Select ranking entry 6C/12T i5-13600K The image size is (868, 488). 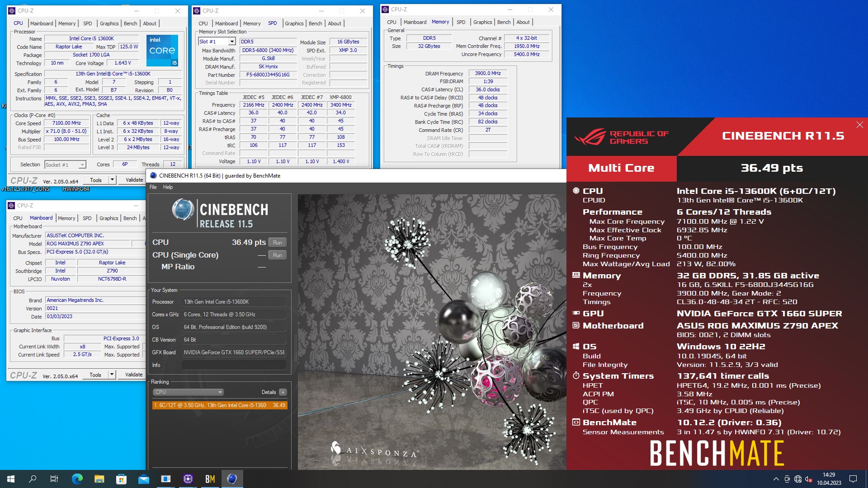coord(220,405)
